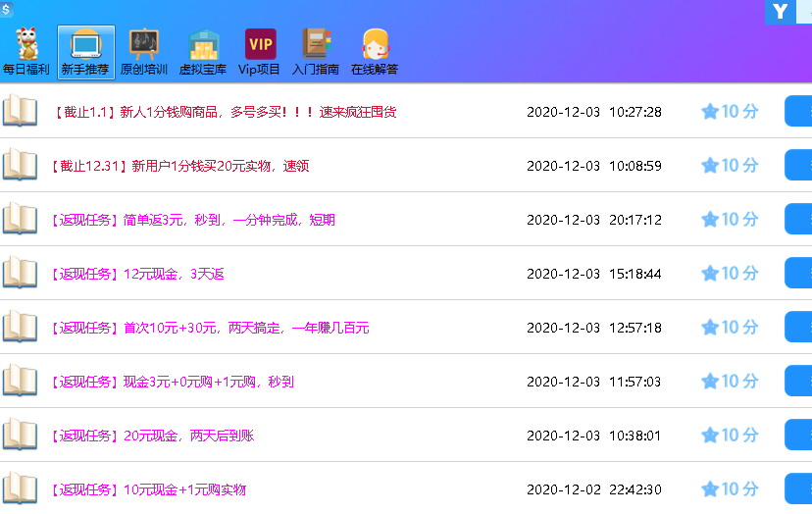This screenshot has height=514, width=812.
Task: Click star score in 首次10元+30元 row
Action: (730, 327)
